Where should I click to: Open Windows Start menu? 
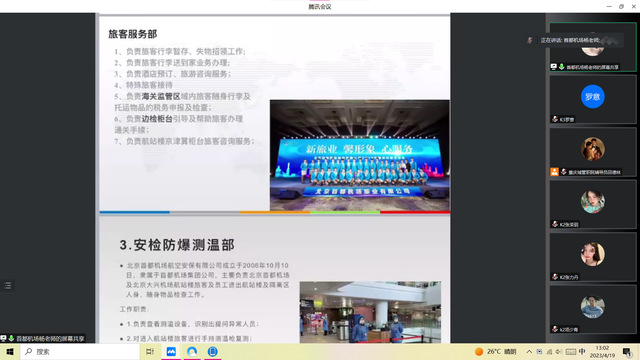click(x=10, y=351)
